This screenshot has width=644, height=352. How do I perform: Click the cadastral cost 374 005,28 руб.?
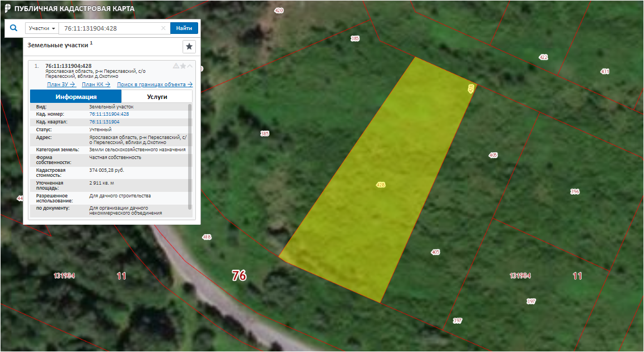[x=106, y=170]
